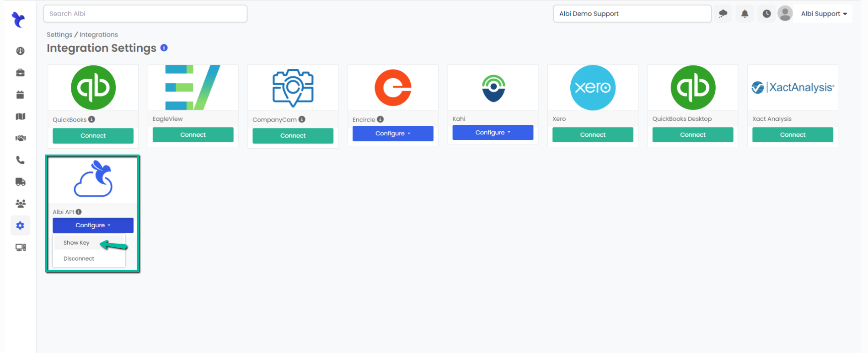Click the clock icon in header
The height and width of the screenshot is (353, 868).
click(x=766, y=14)
